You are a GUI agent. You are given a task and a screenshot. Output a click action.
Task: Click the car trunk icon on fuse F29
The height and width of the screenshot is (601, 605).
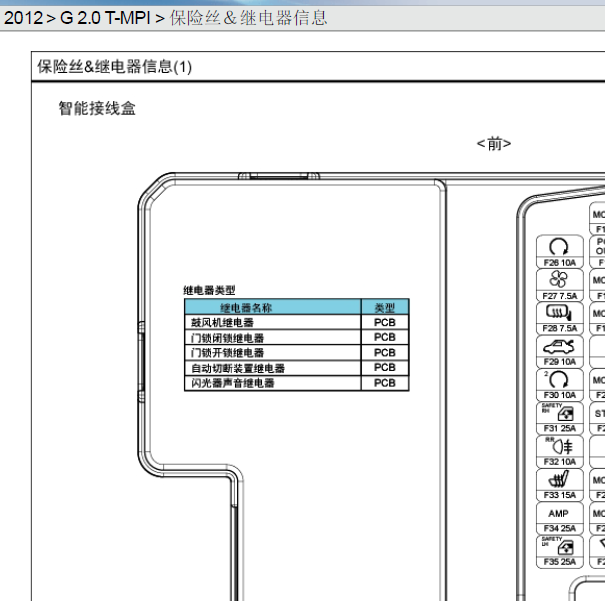pos(558,346)
